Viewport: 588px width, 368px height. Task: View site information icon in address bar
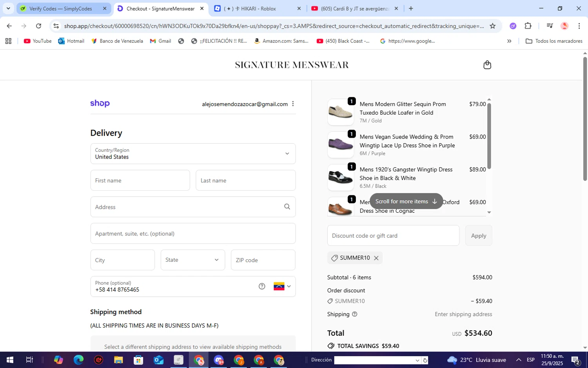pyautogui.click(x=56, y=26)
